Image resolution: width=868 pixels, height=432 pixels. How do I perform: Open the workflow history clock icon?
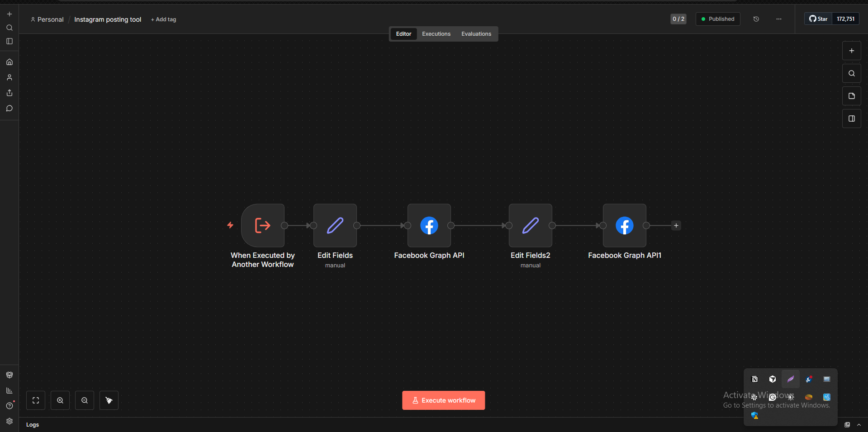pos(756,19)
